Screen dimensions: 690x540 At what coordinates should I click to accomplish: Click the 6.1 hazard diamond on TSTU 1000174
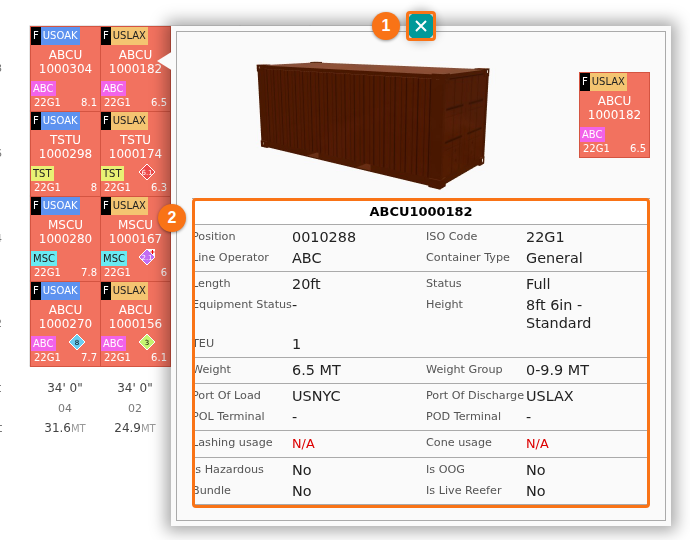147,172
